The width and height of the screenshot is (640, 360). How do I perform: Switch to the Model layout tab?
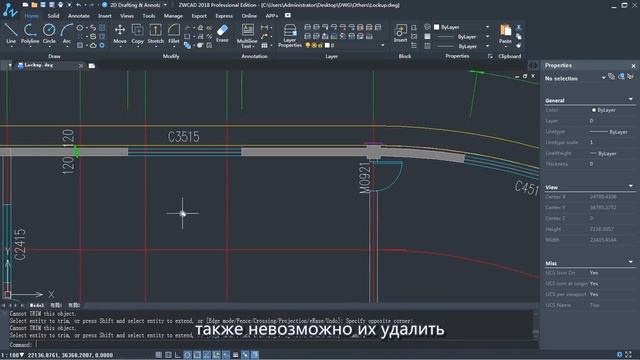[x=36, y=305]
